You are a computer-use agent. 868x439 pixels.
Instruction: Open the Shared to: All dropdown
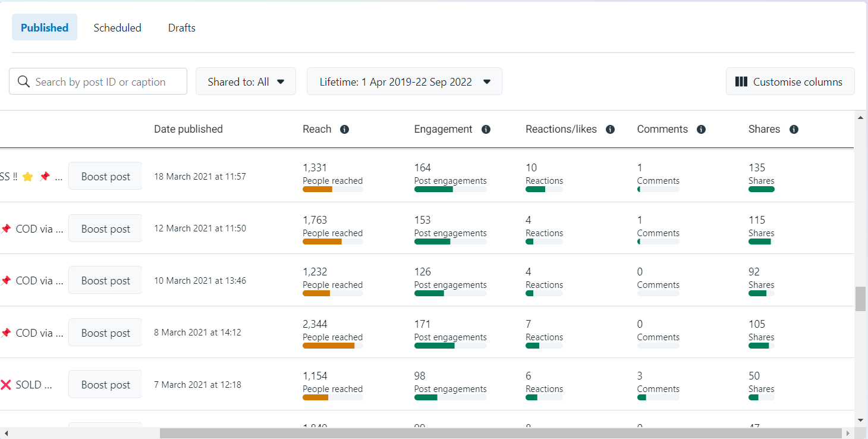point(246,81)
